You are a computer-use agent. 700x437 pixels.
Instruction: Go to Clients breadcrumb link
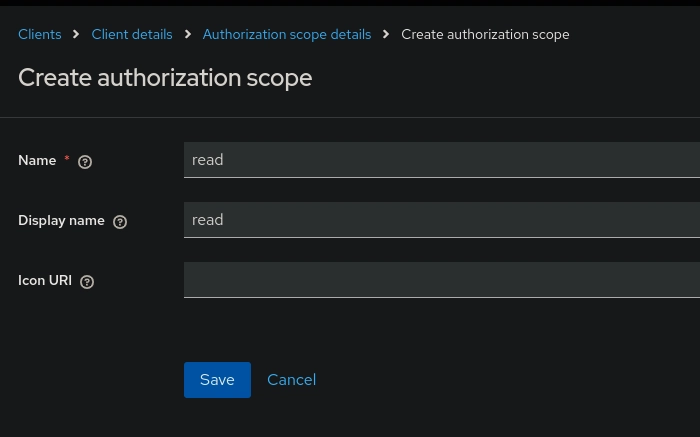click(40, 34)
